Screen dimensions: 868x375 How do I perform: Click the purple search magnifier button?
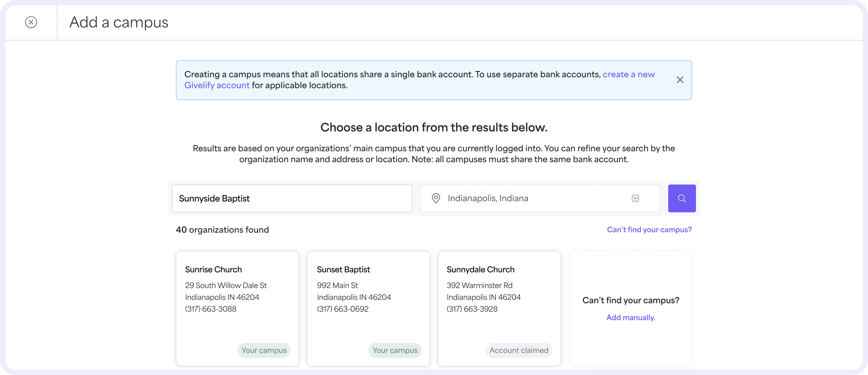pyautogui.click(x=682, y=198)
